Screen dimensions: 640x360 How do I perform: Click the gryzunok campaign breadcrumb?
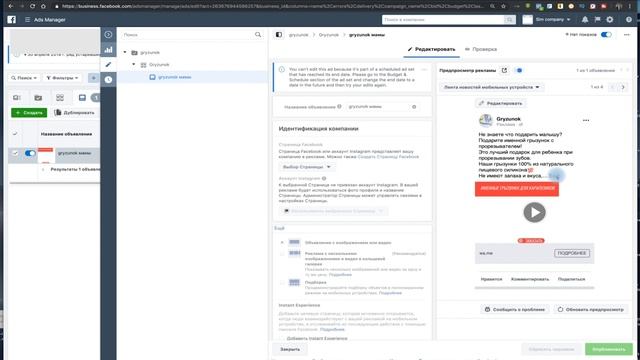(x=298, y=35)
